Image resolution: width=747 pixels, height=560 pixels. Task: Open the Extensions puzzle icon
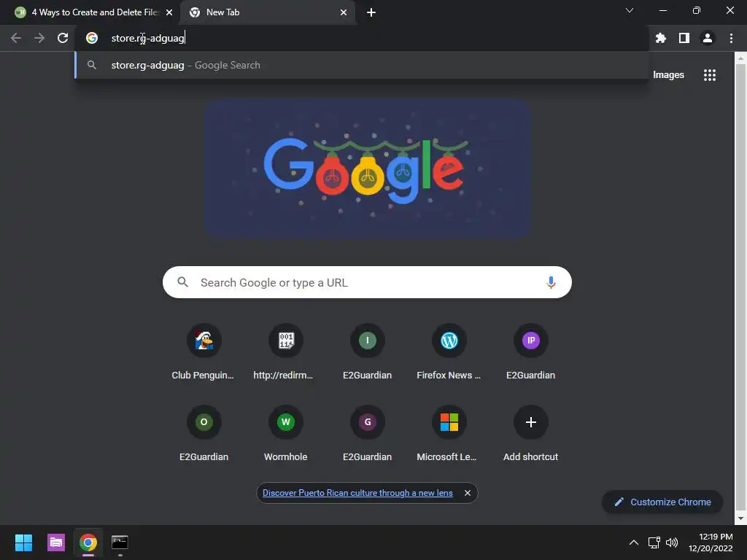coord(661,38)
